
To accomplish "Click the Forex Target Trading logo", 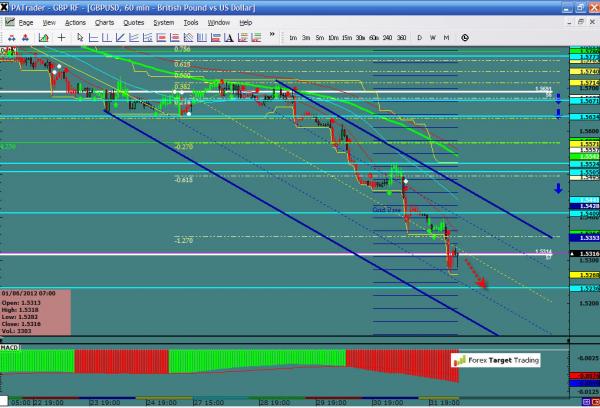I will (x=496, y=361).
